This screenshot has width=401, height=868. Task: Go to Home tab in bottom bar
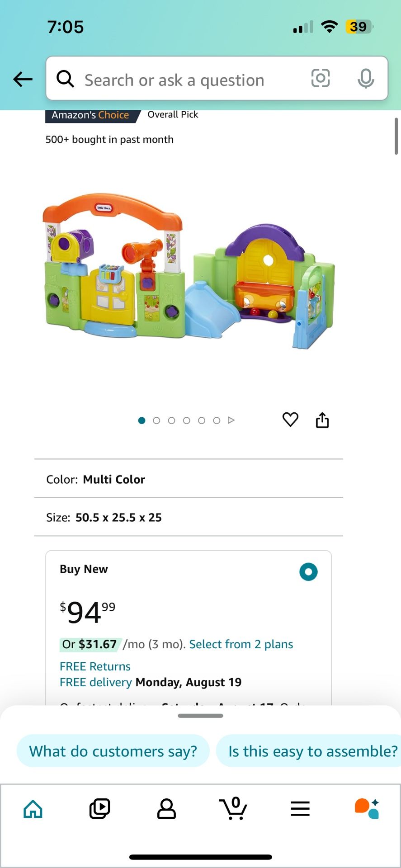(33, 809)
